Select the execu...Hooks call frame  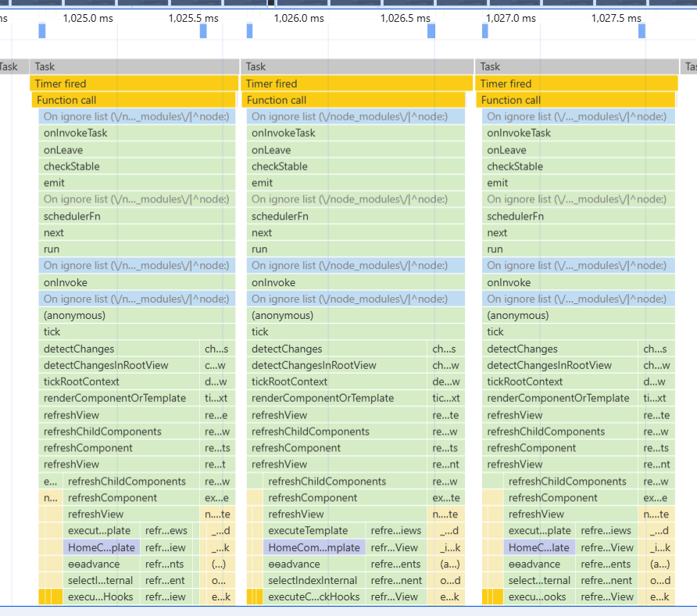[102, 597]
